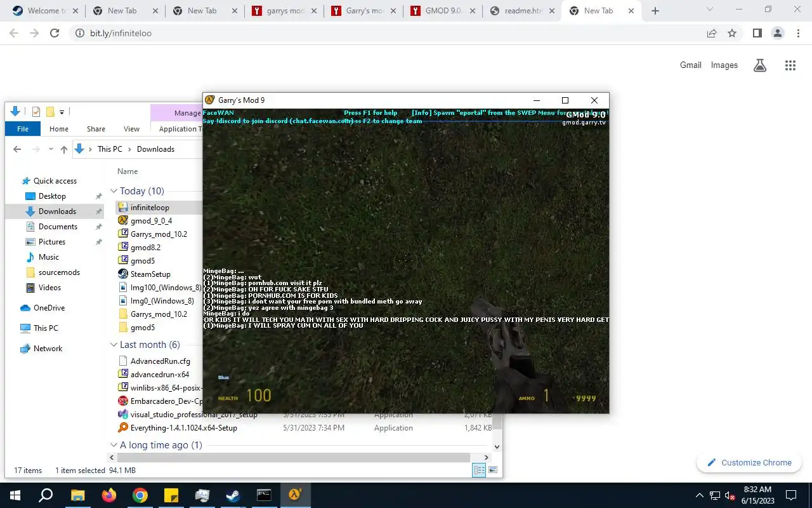This screenshot has width=812, height=508.
Task: Open the Images link
Action: tap(724, 65)
